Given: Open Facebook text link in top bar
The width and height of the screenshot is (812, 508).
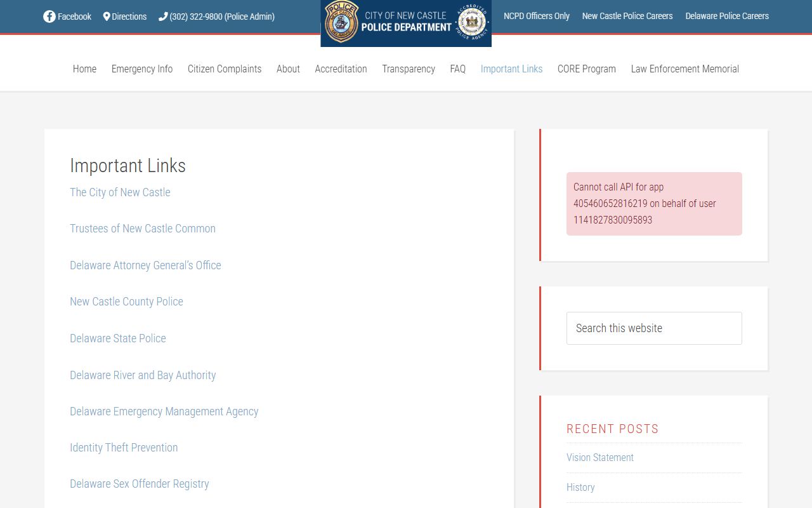Looking at the screenshot, I should [x=74, y=17].
